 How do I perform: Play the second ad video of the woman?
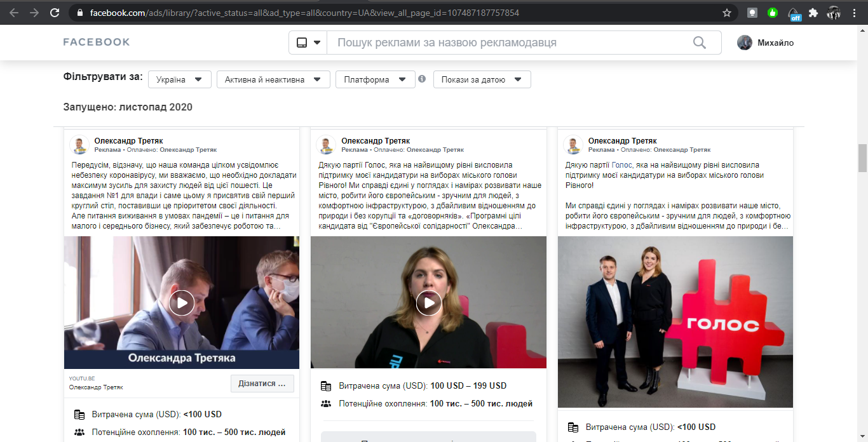pyautogui.click(x=428, y=303)
